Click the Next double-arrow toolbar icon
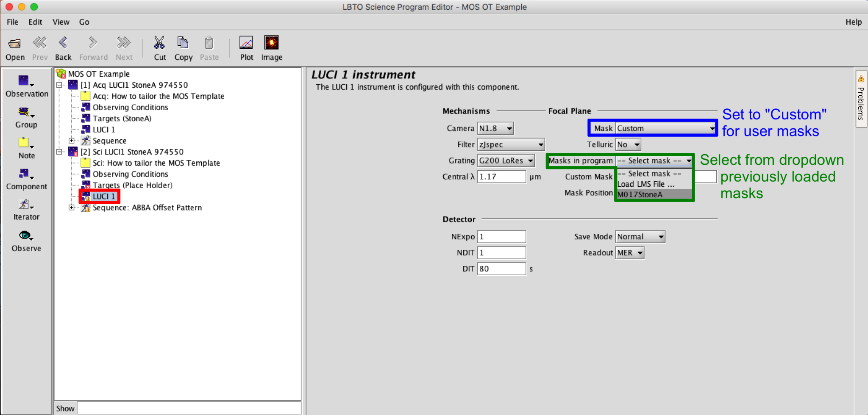Image resolution: width=868 pixels, height=415 pixels. pos(124,42)
